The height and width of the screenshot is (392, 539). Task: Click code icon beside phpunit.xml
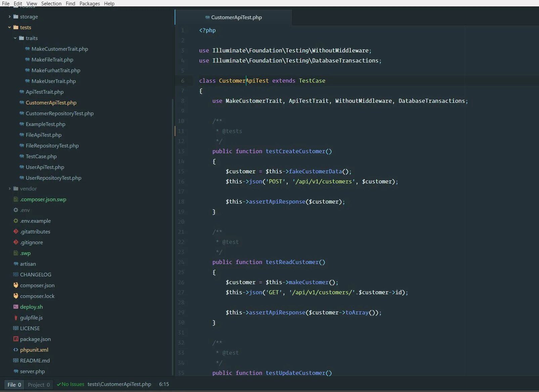click(x=16, y=350)
